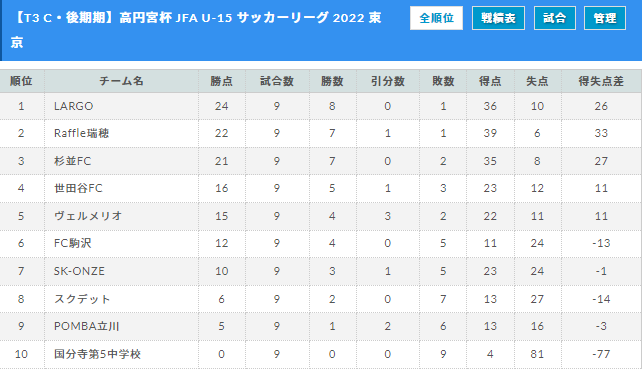Select the 杉並FC team name
The image size is (642, 372).
pos(72,161)
